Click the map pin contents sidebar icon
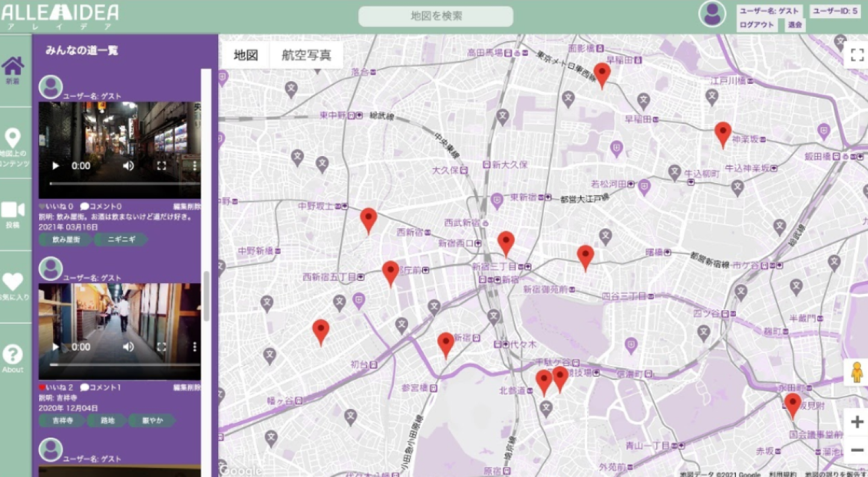Viewport: 868px width, 477px height. pos(13,139)
